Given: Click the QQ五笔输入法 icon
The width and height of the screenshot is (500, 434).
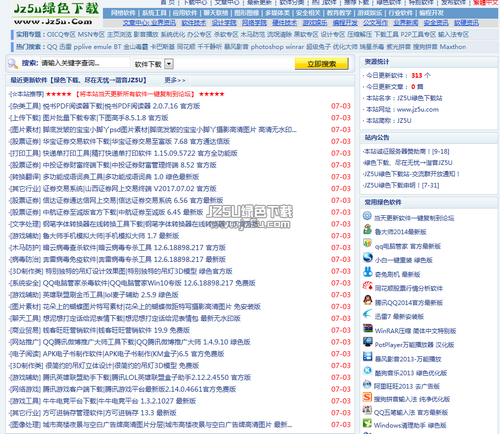Looking at the screenshot, I should tap(367, 410).
